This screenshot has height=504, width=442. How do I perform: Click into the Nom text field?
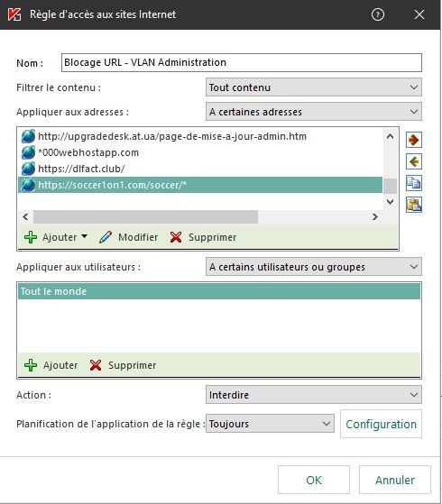(x=242, y=62)
